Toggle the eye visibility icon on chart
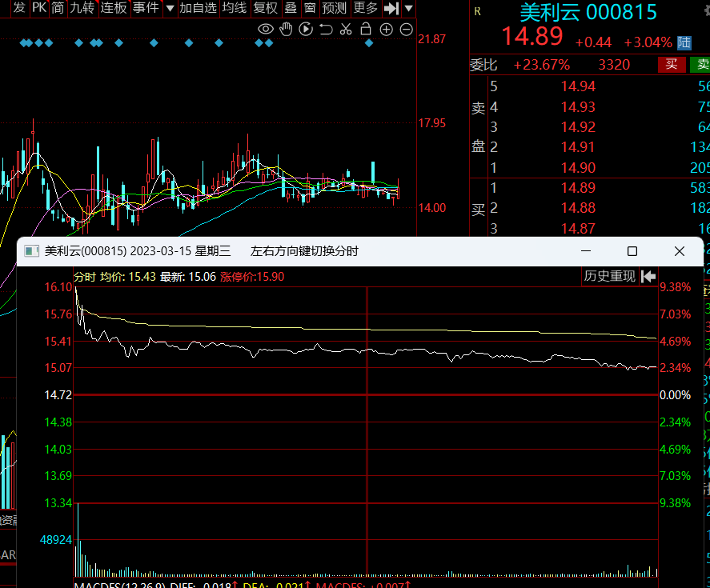710x588 pixels. tap(266, 30)
